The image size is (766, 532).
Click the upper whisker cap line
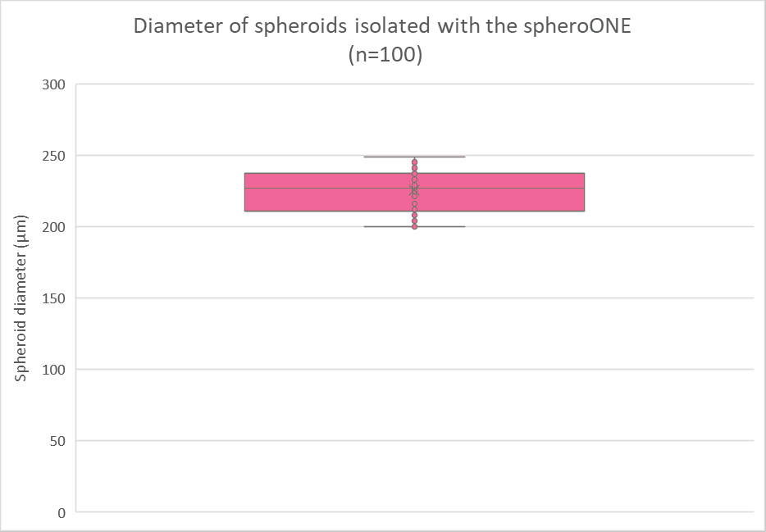[x=443, y=157]
